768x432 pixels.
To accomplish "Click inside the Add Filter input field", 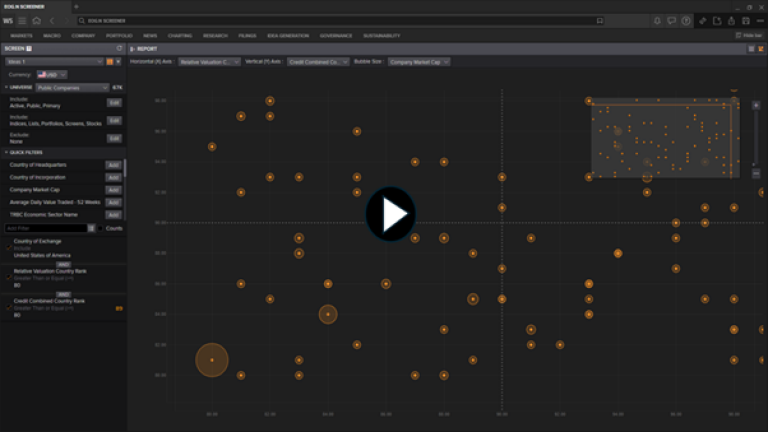I will [45, 228].
